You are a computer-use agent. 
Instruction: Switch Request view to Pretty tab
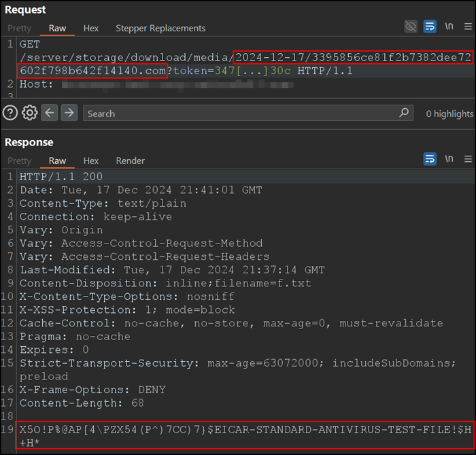[19, 28]
